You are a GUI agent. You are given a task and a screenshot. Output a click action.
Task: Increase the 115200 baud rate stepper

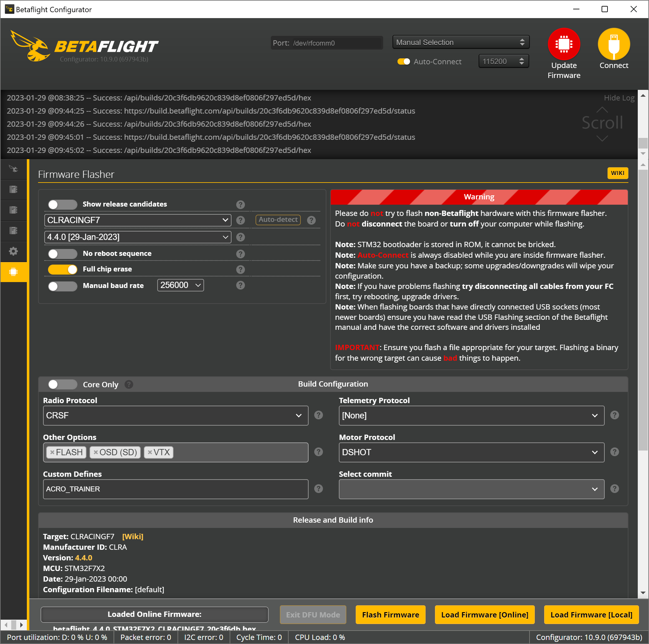[521, 59]
